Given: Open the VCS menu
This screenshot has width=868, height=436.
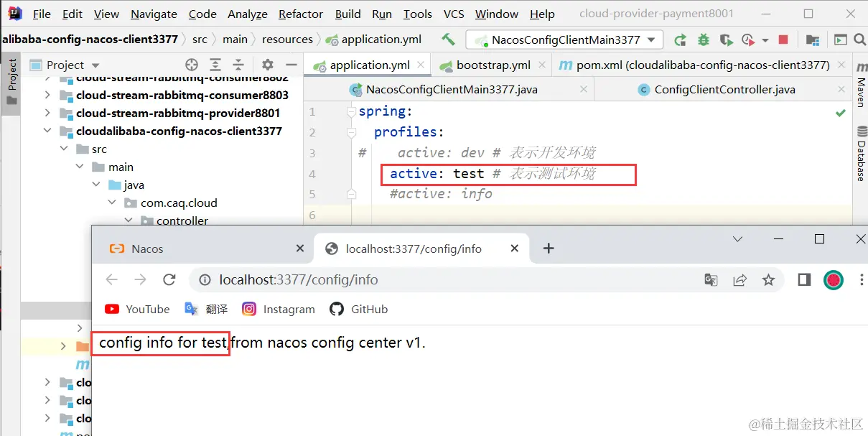Looking at the screenshot, I should coord(454,14).
